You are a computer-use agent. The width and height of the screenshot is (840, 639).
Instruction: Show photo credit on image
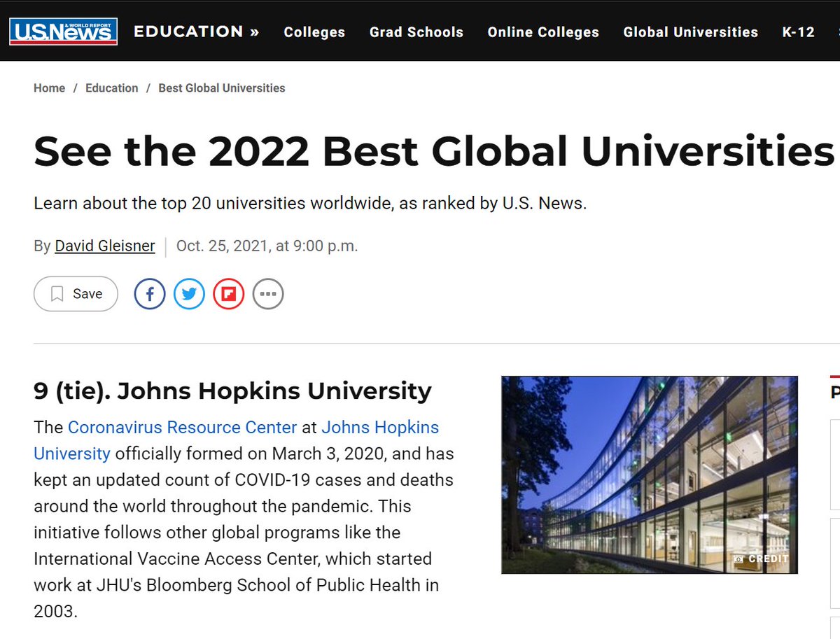[x=761, y=559]
